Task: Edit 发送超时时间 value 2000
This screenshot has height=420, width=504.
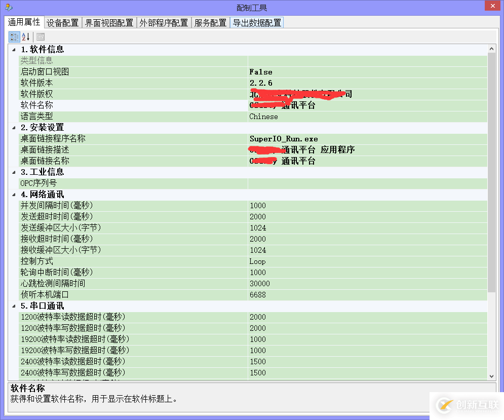Action: point(368,217)
